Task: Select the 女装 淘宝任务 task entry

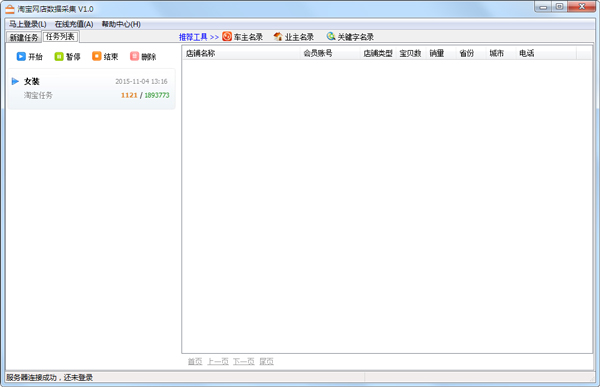Action: tap(91, 89)
